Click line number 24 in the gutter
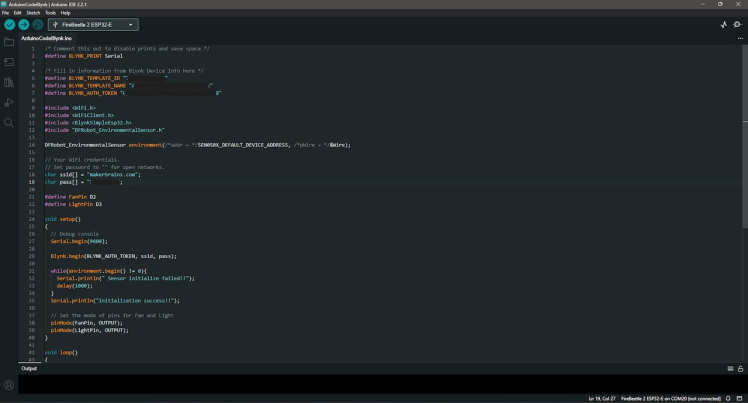 coord(31,219)
